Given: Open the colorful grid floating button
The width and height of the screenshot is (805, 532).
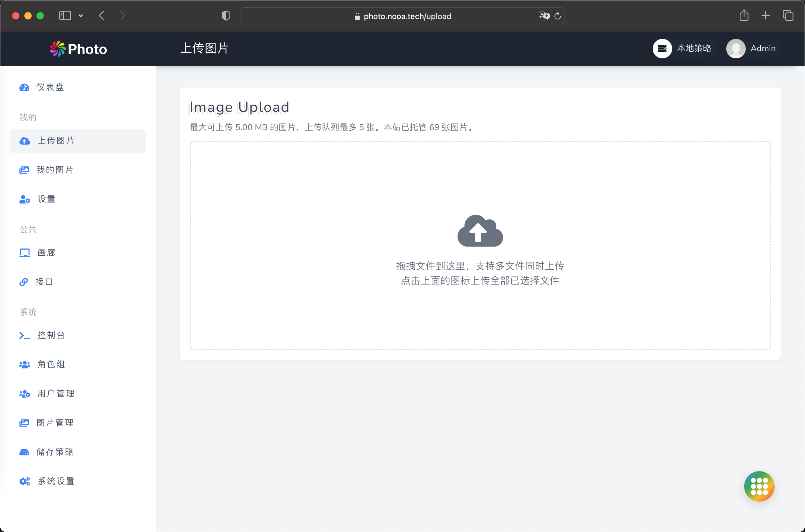Looking at the screenshot, I should pos(759,486).
